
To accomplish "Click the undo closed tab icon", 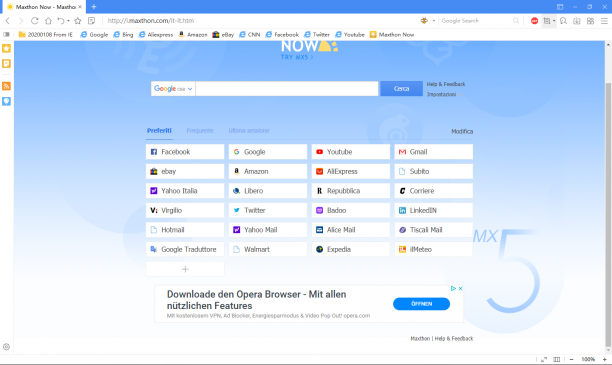I will coord(60,21).
